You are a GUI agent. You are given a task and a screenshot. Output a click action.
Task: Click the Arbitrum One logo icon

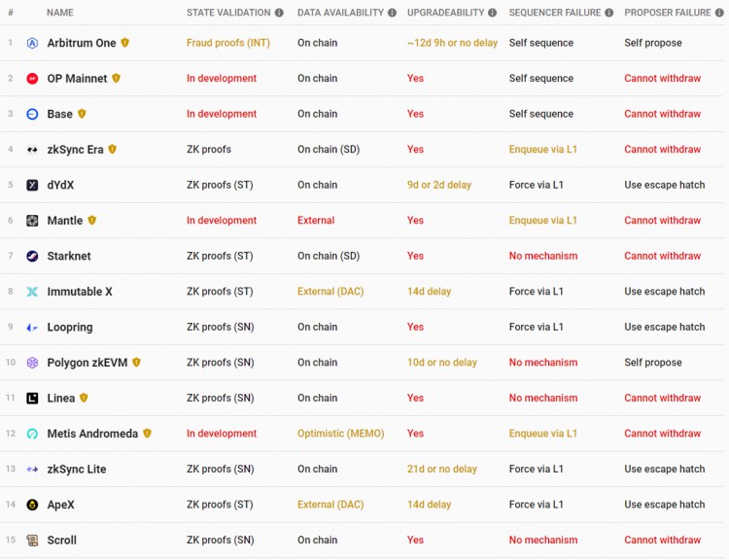(x=32, y=43)
